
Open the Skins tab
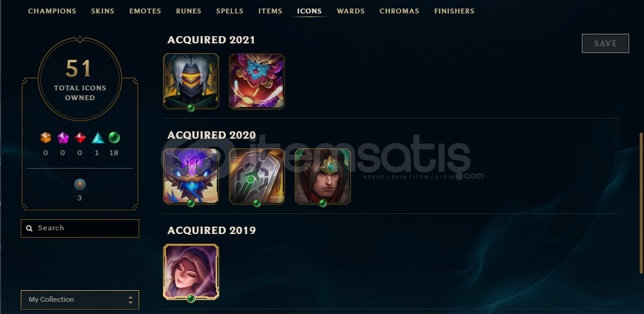(103, 11)
